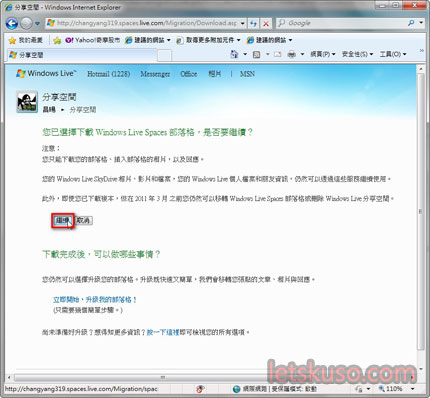Stop loading with the red X icon
The width and height of the screenshot is (430, 398).
click(266, 23)
